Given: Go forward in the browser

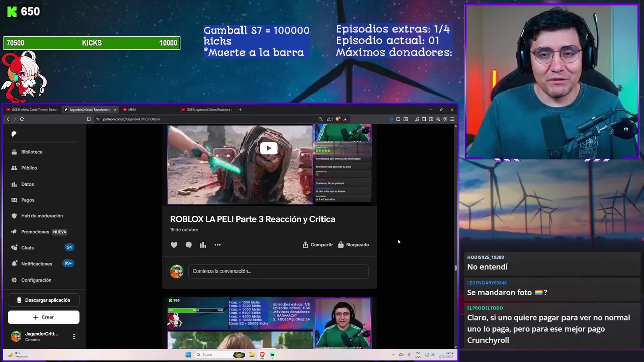Looking at the screenshot, I should click(x=15, y=119).
